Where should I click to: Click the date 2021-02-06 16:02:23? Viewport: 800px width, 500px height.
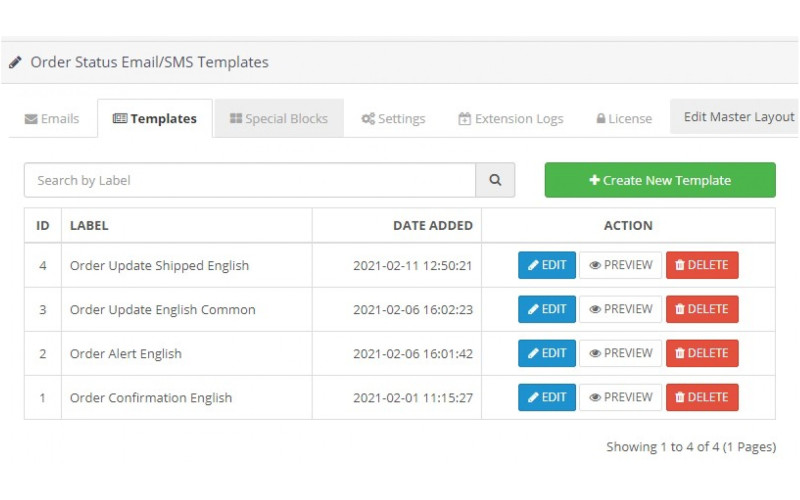pyautogui.click(x=413, y=310)
